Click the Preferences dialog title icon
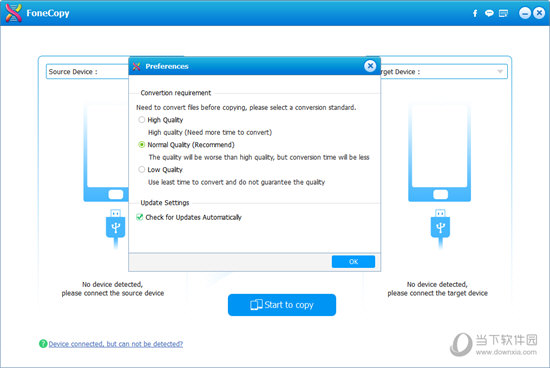Screen dimensions: 550x368 coord(137,66)
